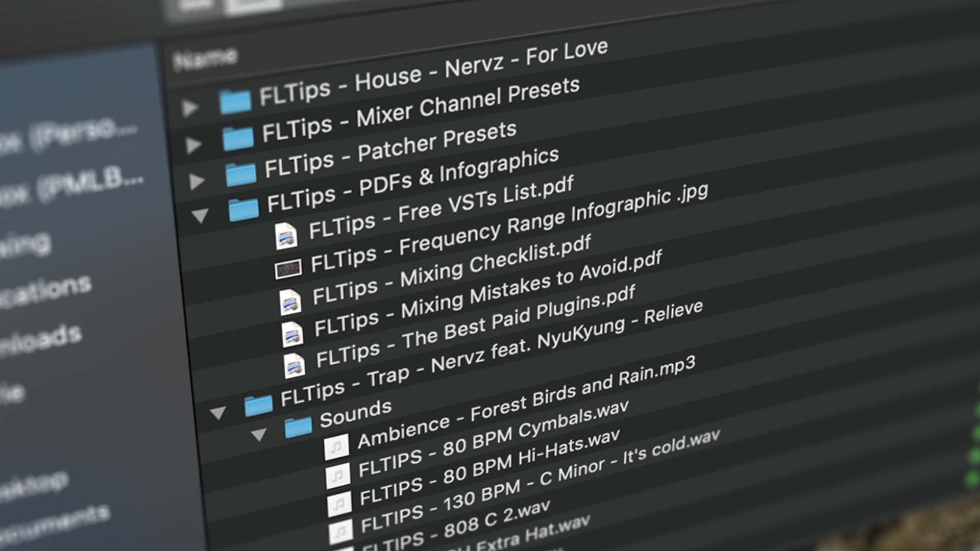Click the PDF icon of Mixing Checklist.pdf
Viewport: 980px width, 551px height.
point(290,302)
